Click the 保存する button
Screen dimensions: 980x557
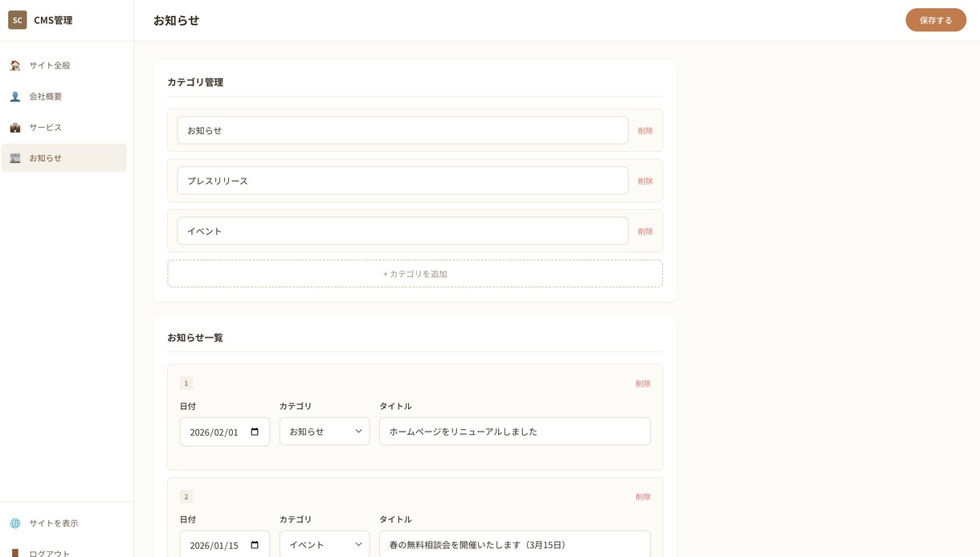(x=936, y=20)
